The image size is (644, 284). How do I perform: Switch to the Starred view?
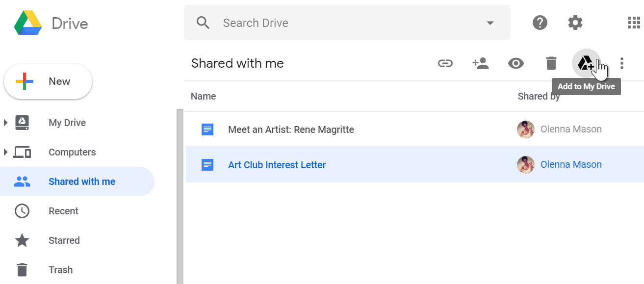pos(64,240)
